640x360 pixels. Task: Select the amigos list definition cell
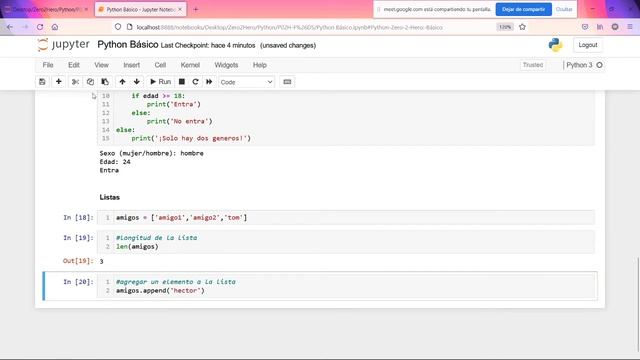pos(346,218)
